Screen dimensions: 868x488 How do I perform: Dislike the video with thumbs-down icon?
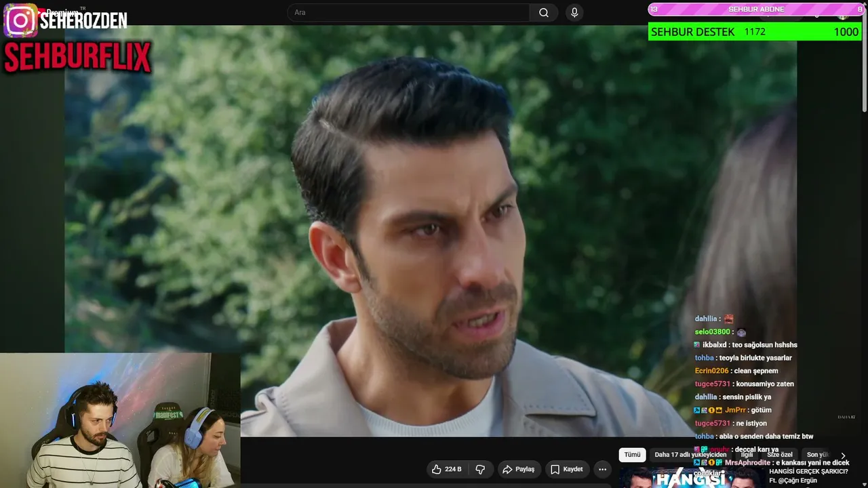pos(480,469)
